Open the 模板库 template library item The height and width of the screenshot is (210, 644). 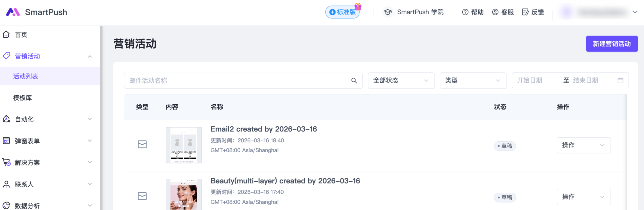[x=22, y=98]
